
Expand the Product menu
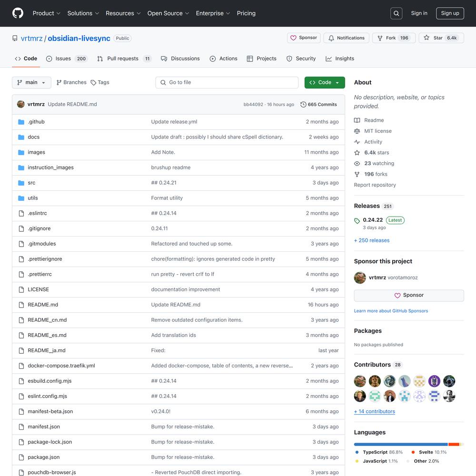[x=47, y=13]
